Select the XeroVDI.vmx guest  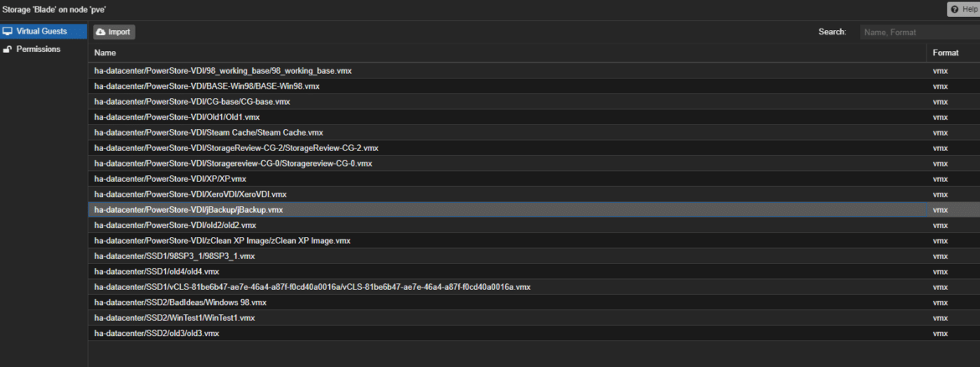[534, 194]
